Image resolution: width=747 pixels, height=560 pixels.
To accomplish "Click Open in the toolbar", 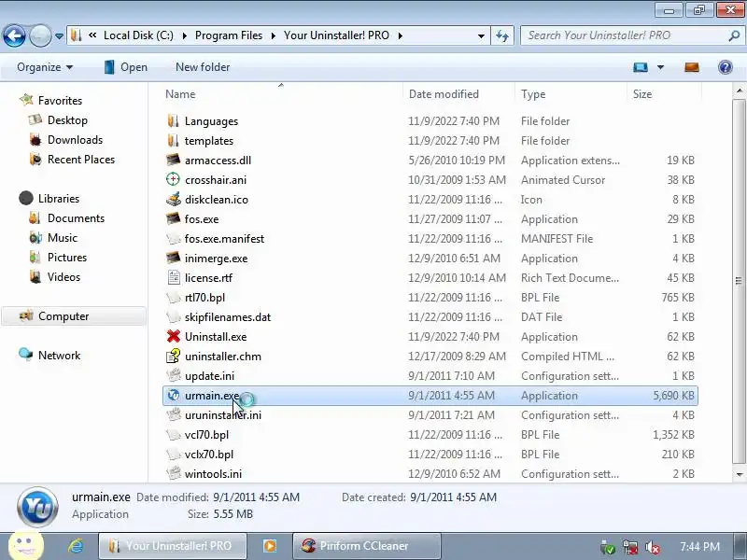I will click(126, 67).
